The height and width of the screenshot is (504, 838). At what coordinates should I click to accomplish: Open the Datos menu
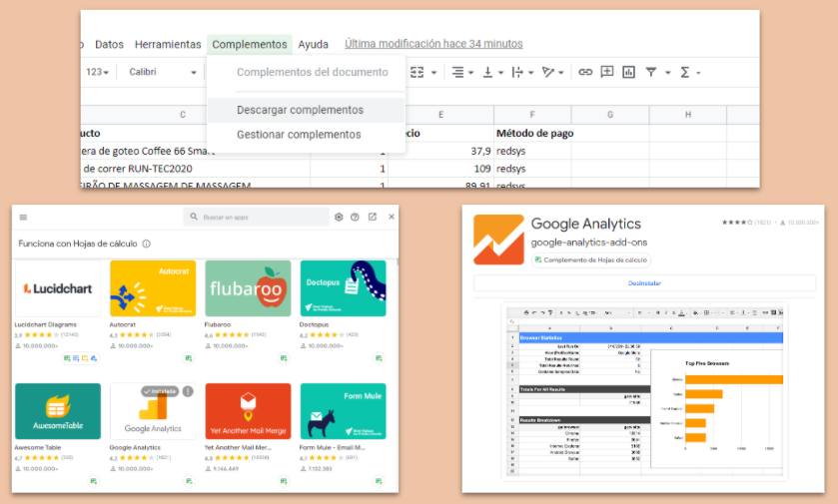tap(109, 44)
